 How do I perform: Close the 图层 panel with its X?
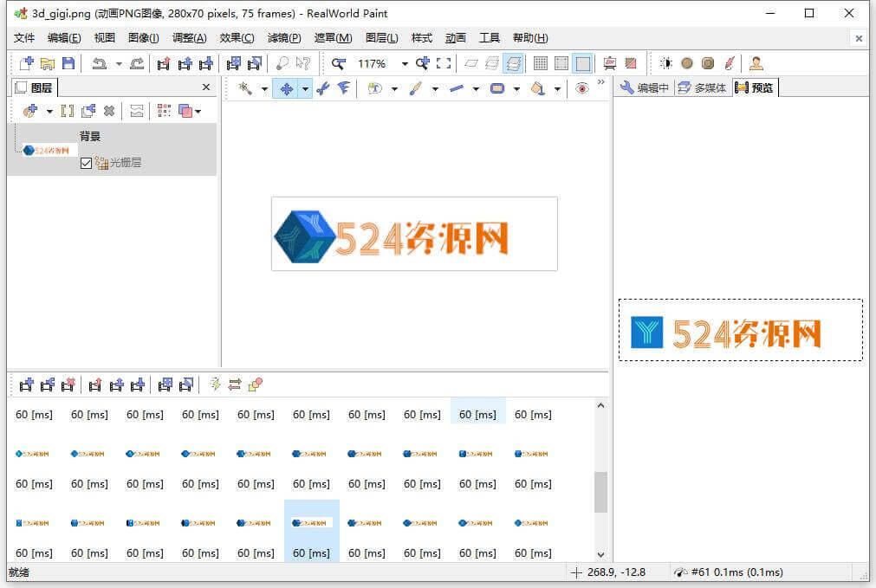[206, 87]
